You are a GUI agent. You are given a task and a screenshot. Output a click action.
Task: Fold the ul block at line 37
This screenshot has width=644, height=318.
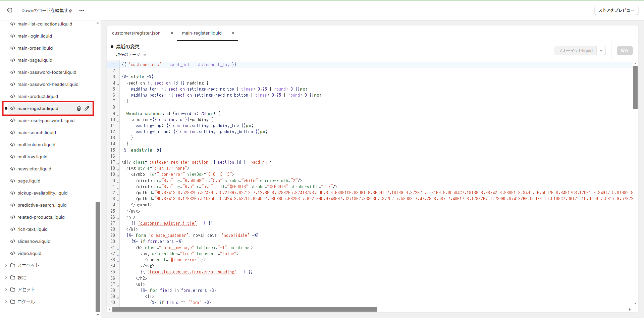pyautogui.click(x=118, y=285)
